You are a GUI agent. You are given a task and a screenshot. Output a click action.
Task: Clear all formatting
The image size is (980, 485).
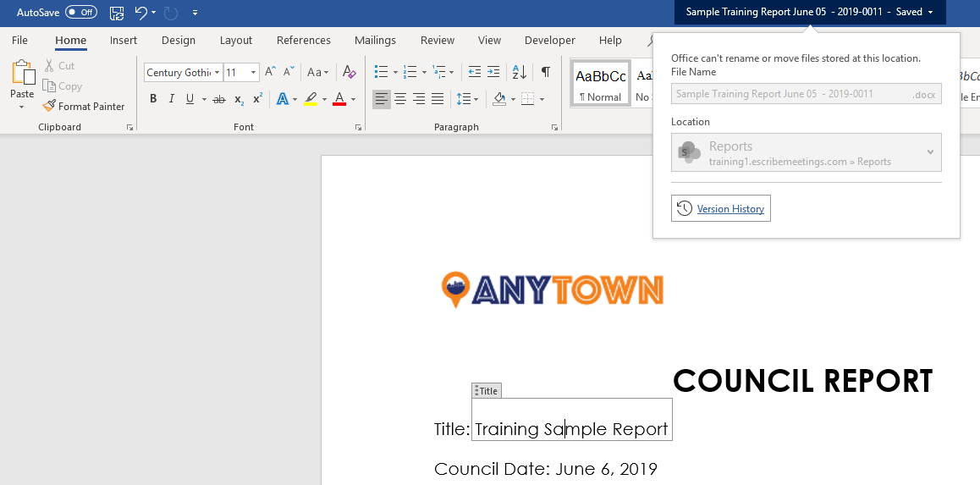pyautogui.click(x=350, y=72)
